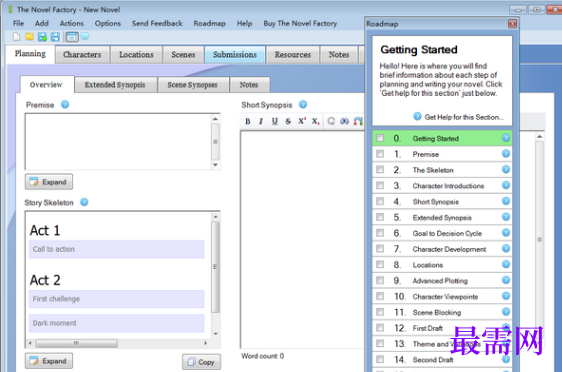Click Premise box scroll down arrow

[x=215, y=165]
